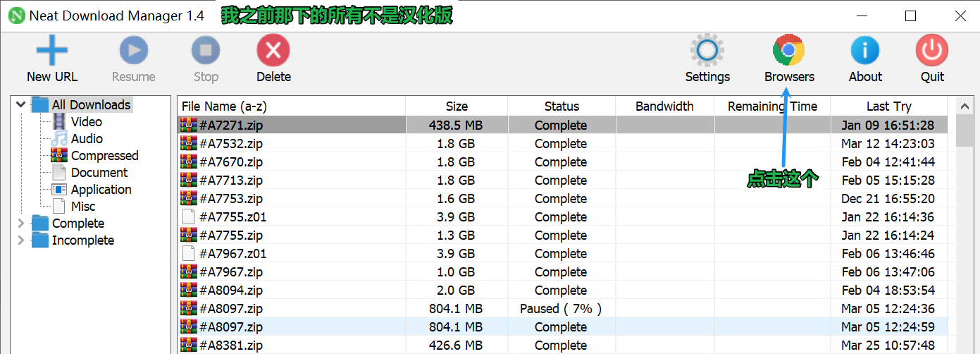This screenshot has width=980, height=354.
Task: Select the Compressed category in tree
Action: (x=104, y=156)
